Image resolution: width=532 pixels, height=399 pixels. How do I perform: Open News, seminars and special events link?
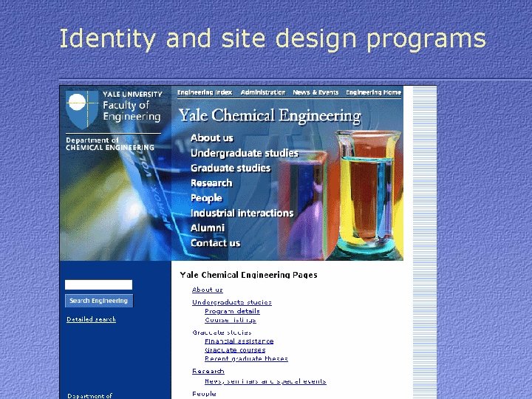point(265,381)
